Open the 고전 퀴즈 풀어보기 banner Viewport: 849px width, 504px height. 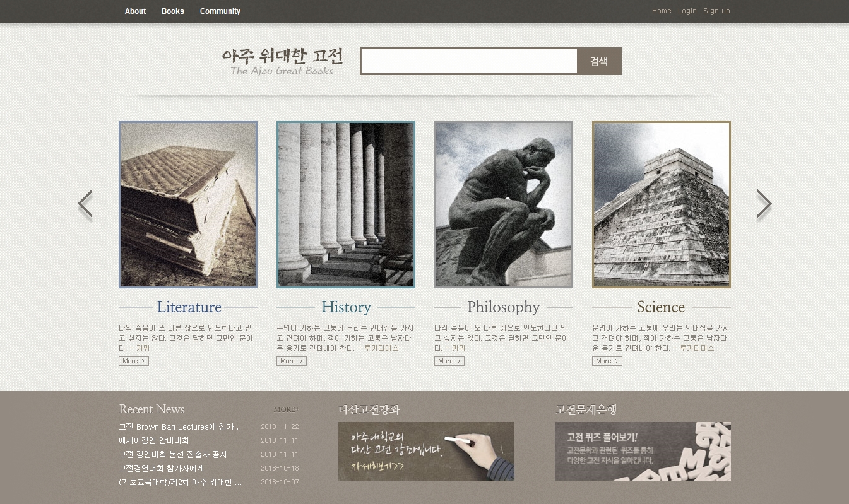coord(643,451)
